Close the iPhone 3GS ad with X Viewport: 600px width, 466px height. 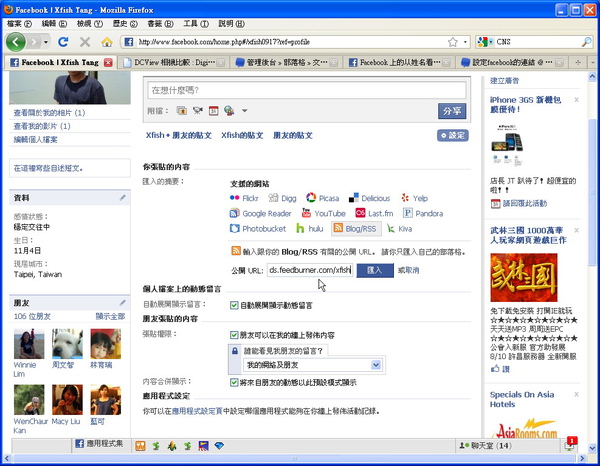(x=576, y=100)
